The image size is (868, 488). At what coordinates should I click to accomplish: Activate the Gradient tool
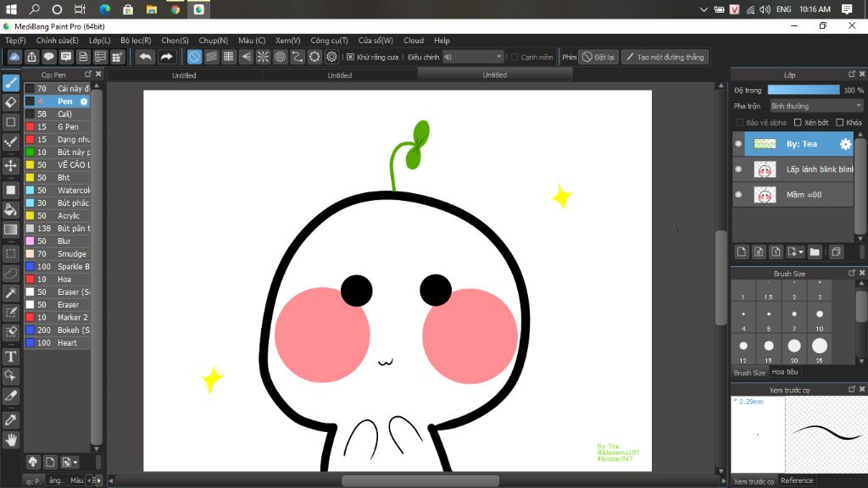coord(10,230)
